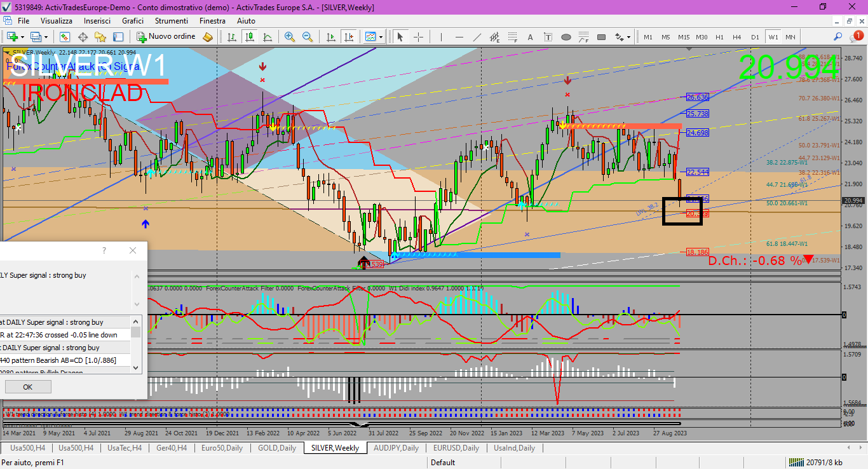This screenshot has height=469, width=868.
Task: Open the Finestra menu
Action: (x=212, y=20)
